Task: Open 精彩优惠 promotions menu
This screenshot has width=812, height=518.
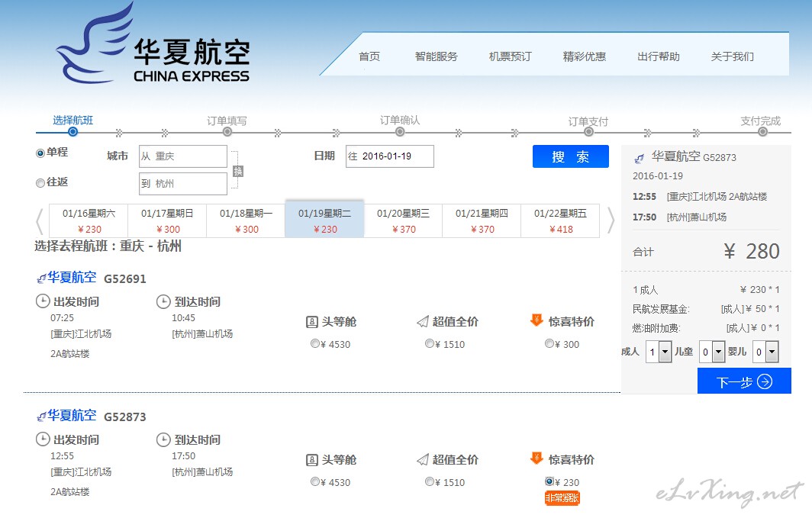Action: tap(584, 56)
